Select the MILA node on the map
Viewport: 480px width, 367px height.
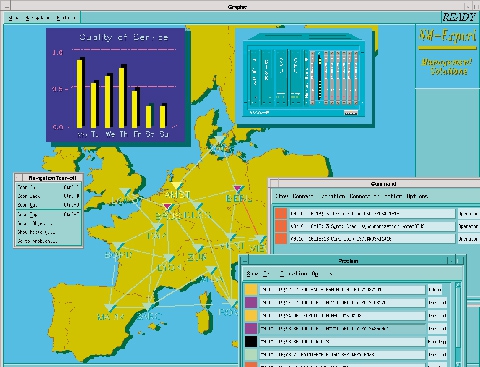click(x=211, y=270)
